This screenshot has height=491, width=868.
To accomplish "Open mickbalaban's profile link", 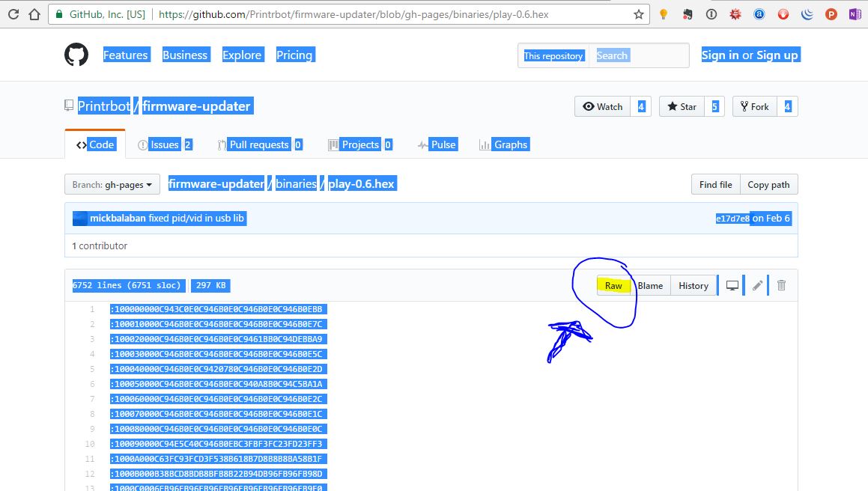I will [118, 218].
